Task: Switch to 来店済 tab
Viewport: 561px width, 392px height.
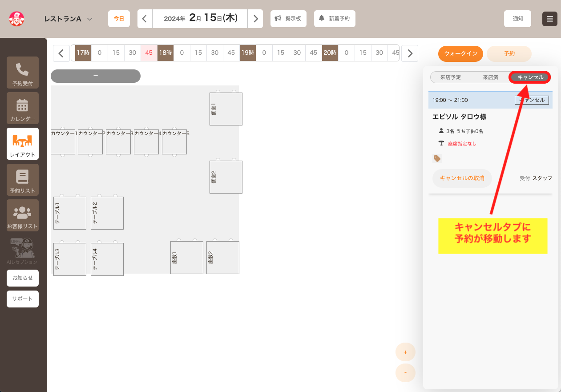Action: tap(491, 77)
